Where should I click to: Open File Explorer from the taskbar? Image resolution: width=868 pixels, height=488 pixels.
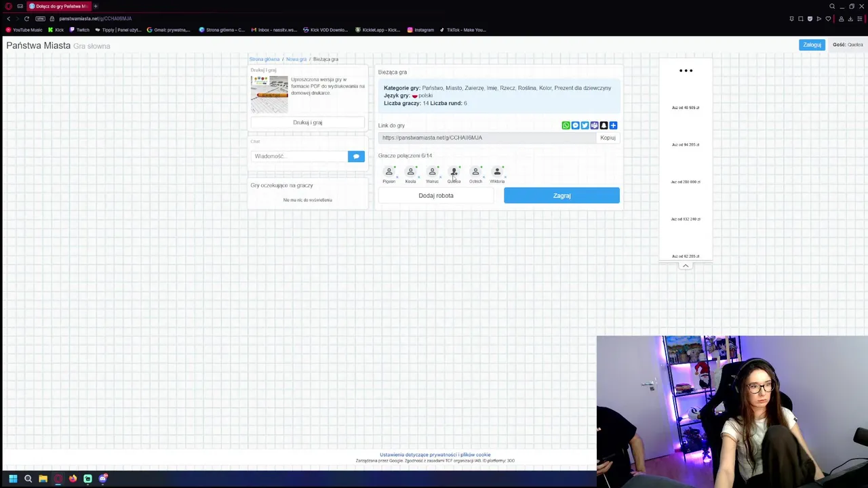point(43,479)
